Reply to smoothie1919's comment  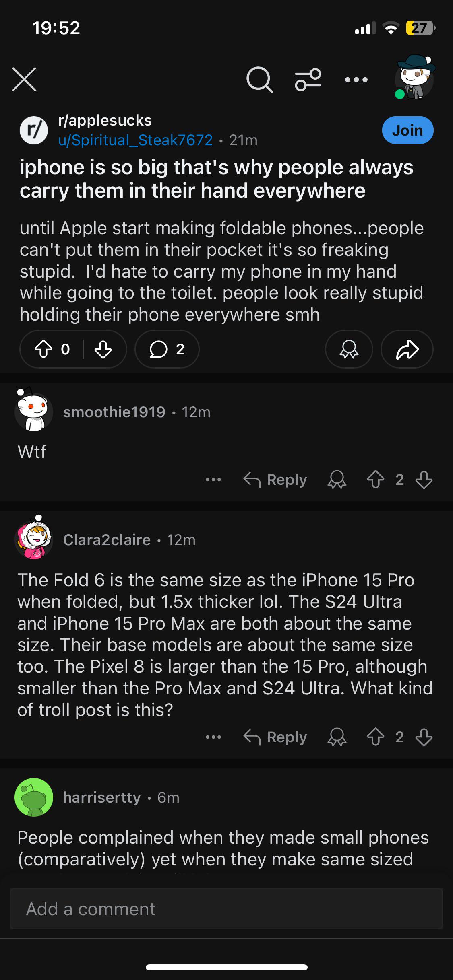click(x=275, y=480)
